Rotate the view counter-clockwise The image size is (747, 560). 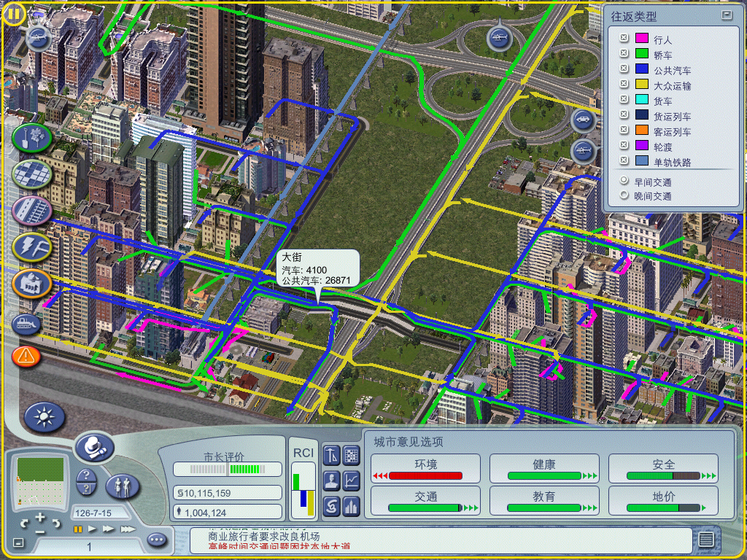pos(25,524)
